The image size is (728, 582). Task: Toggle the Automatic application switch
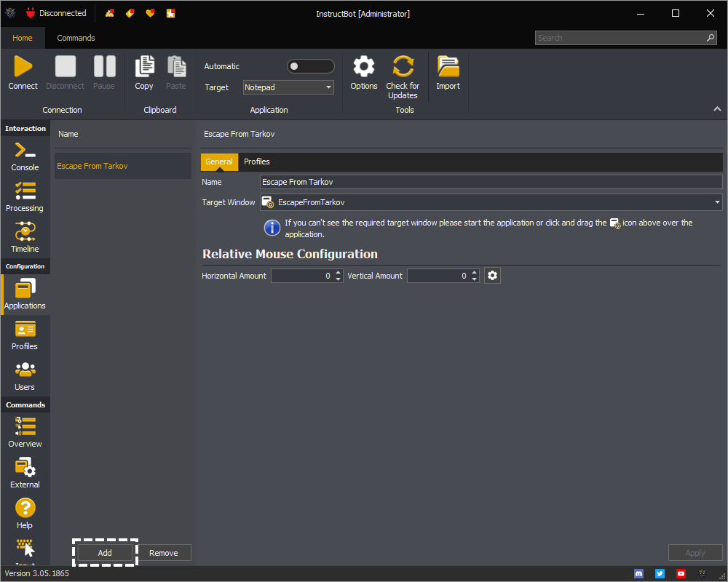pos(310,66)
